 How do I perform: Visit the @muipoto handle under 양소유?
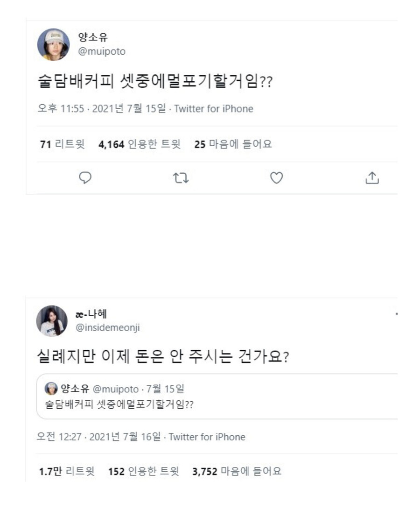(101, 51)
